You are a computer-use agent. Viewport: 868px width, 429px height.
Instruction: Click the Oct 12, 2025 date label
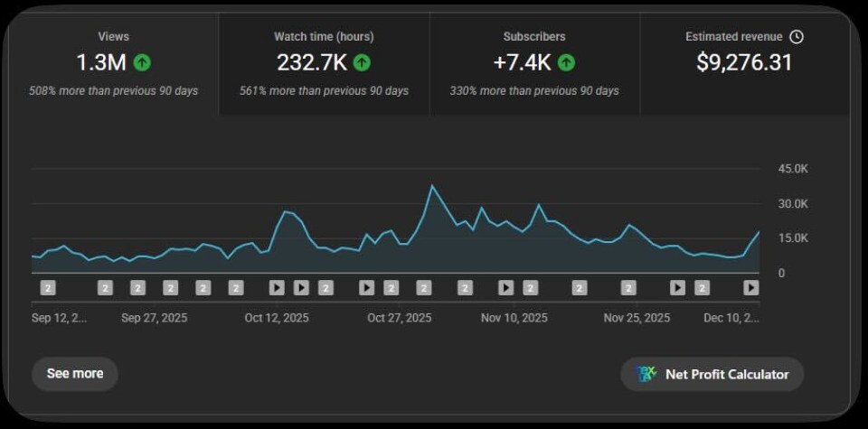[x=277, y=318]
